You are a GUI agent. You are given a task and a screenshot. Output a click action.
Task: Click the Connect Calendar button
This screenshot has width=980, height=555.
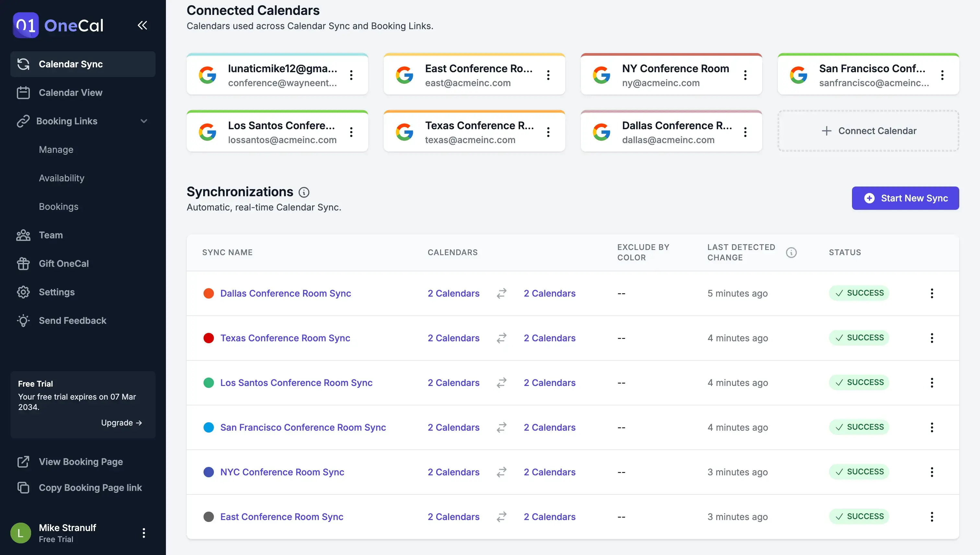coord(868,130)
